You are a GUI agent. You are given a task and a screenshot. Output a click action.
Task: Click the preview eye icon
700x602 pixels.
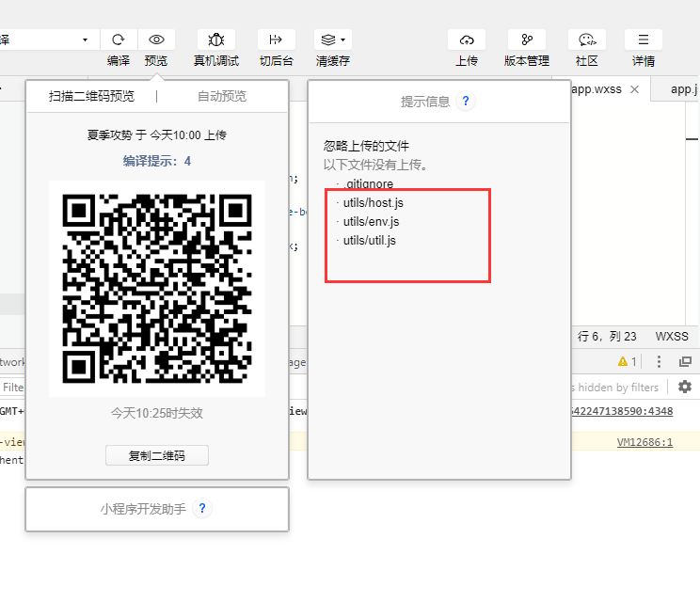click(156, 40)
